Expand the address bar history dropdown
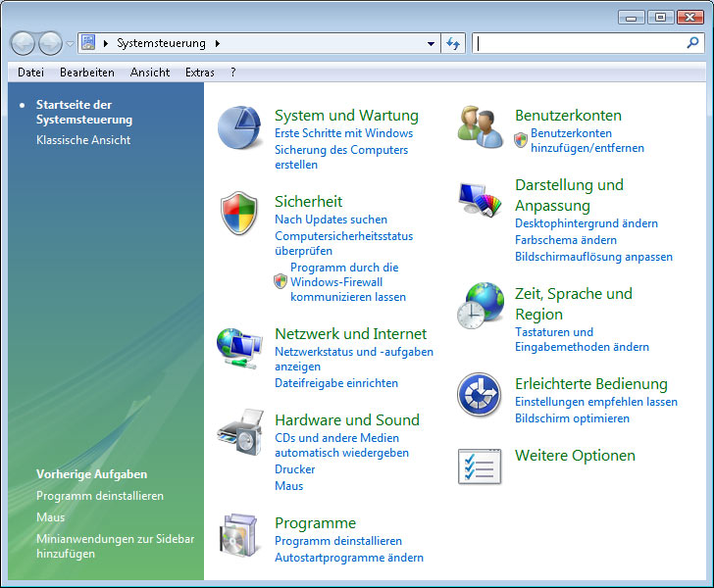This screenshot has width=714, height=588. point(431,44)
